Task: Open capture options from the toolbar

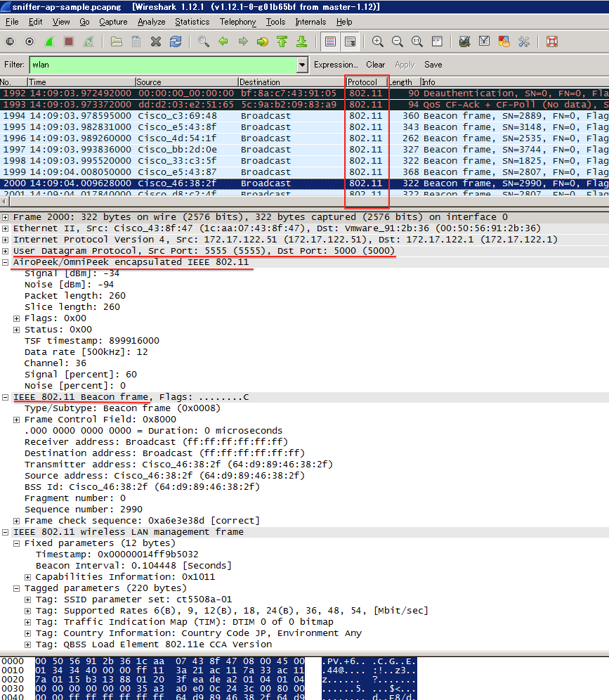Action: tap(30, 41)
